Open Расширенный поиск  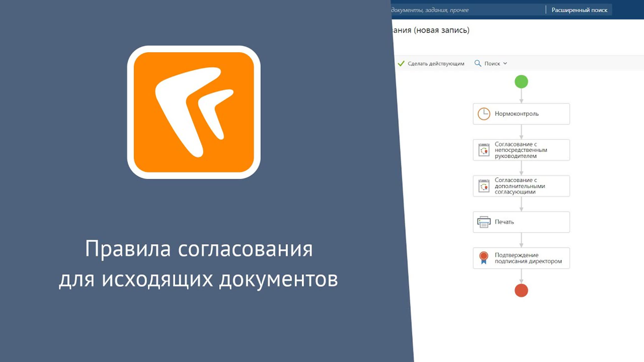pos(579,10)
